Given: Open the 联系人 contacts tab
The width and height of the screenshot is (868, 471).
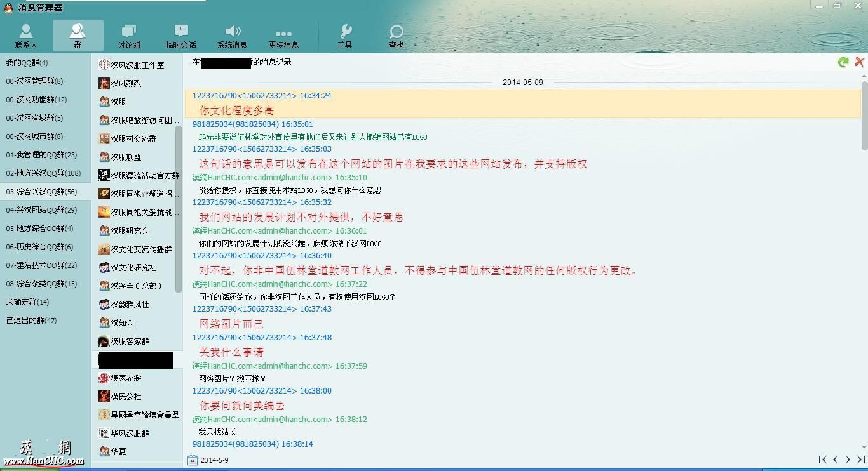Looking at the screenshot, I should pyautogui.click(x=26, y=36).
